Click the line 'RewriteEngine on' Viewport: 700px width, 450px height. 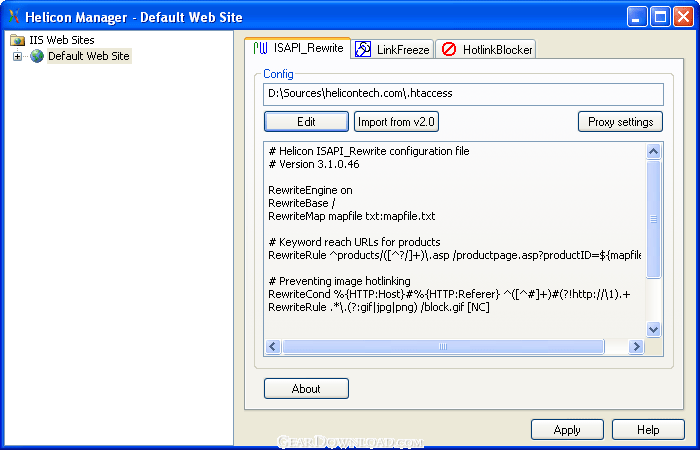(x=310, y=190)
